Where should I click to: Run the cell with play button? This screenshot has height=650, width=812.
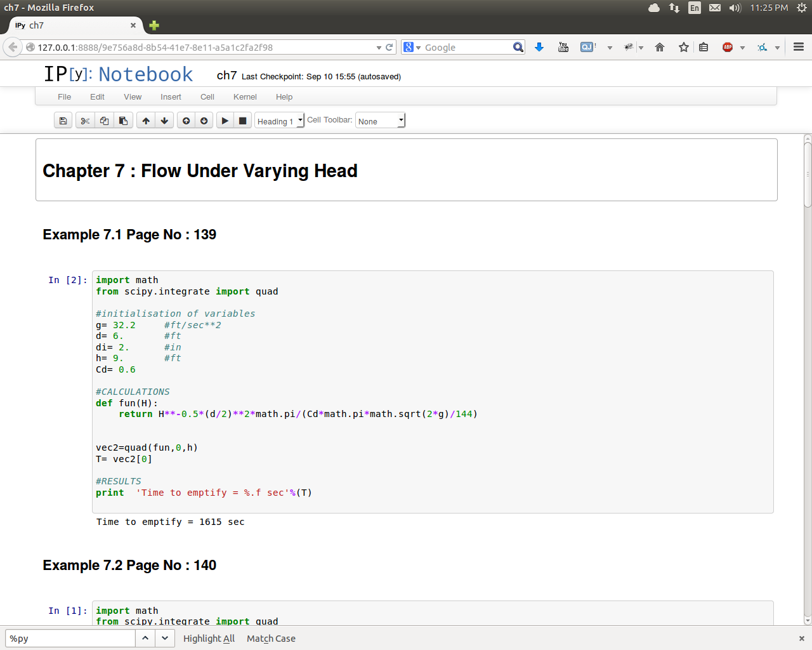pyautogui.click(x=225, y=121)
